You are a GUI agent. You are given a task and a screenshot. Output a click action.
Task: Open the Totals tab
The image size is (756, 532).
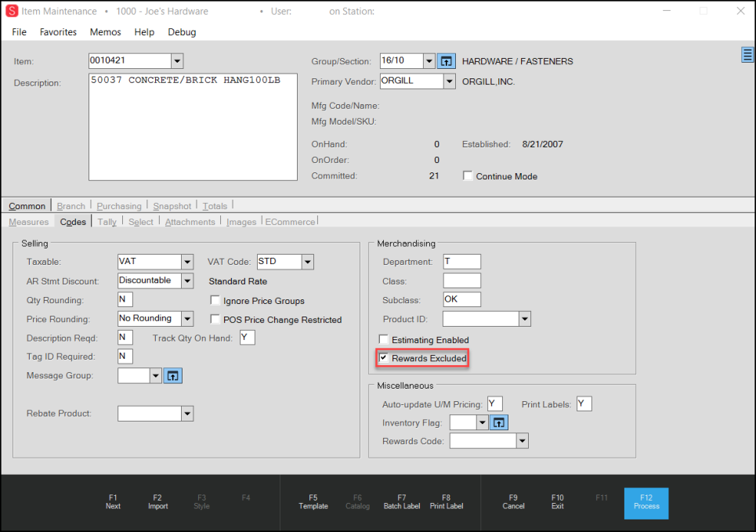pyautogui.click(x=215, y=206)
